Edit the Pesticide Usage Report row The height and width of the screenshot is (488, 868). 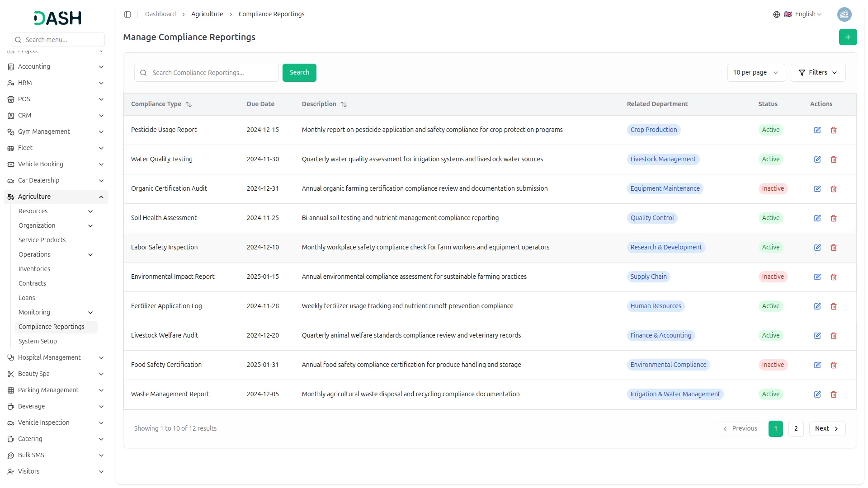(x=817, y=130)
